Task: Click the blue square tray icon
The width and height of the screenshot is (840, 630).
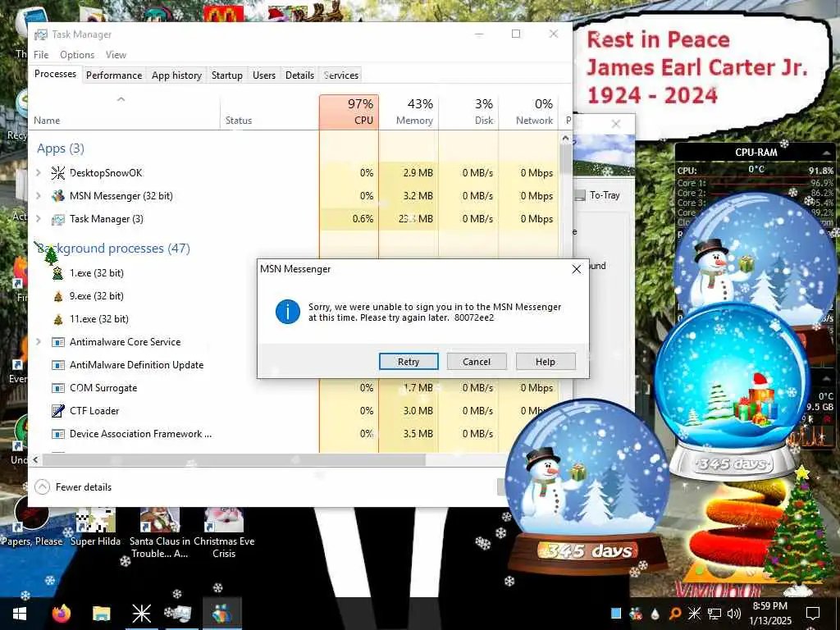Action: [616, 614]
